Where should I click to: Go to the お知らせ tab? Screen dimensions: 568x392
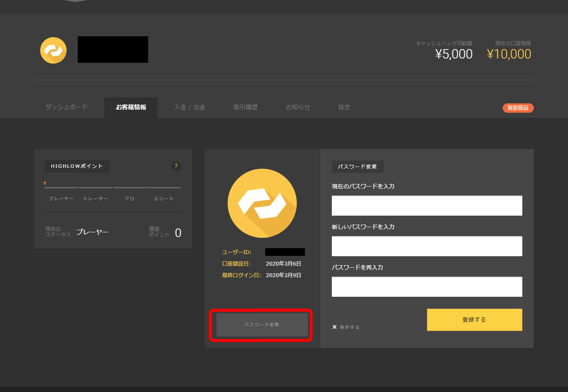298,107
